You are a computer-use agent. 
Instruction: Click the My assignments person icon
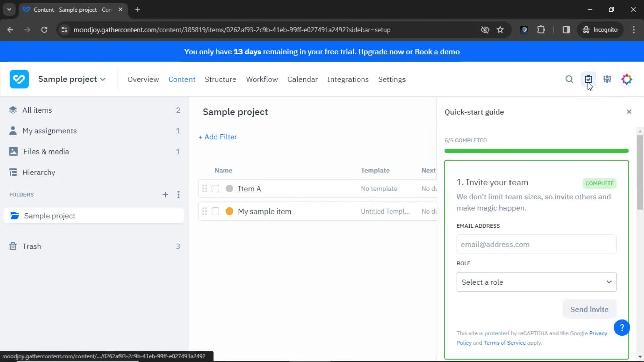click(13, 131)
